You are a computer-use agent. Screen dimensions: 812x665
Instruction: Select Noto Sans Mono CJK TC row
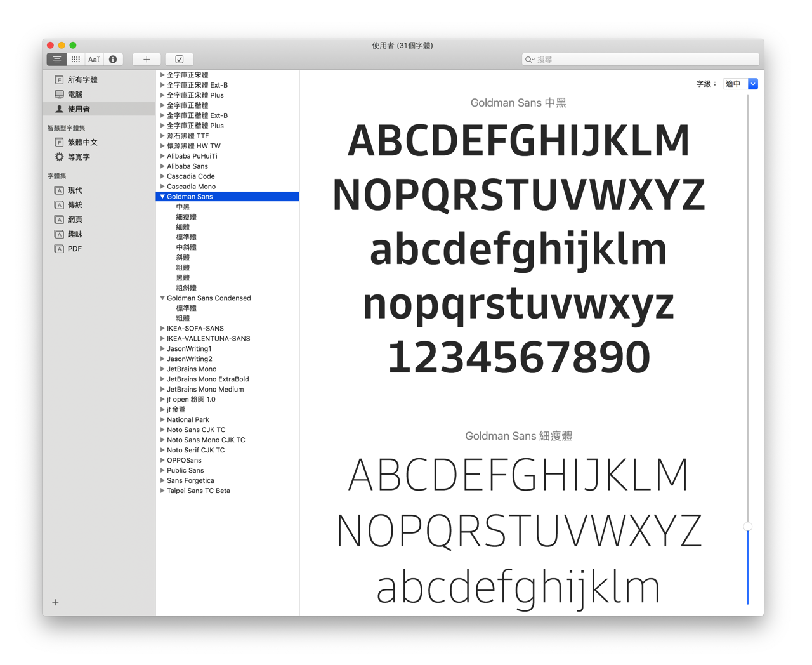(x=228, y=440)
